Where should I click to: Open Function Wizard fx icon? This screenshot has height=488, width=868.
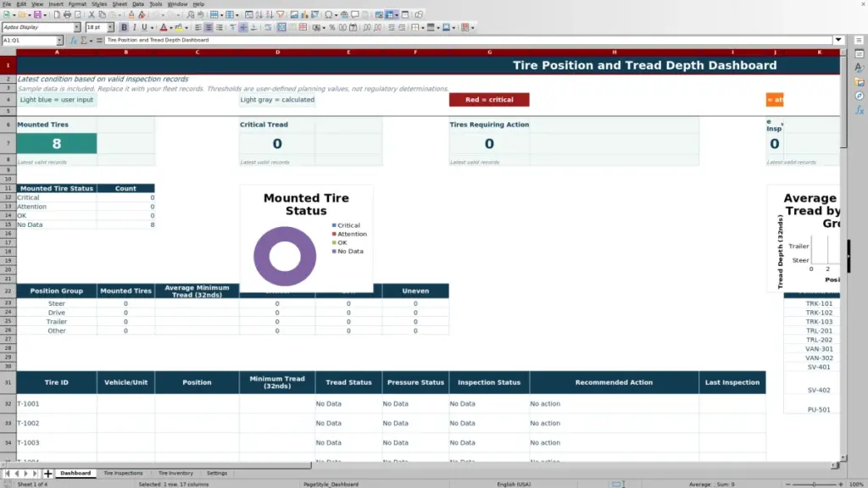73,41
